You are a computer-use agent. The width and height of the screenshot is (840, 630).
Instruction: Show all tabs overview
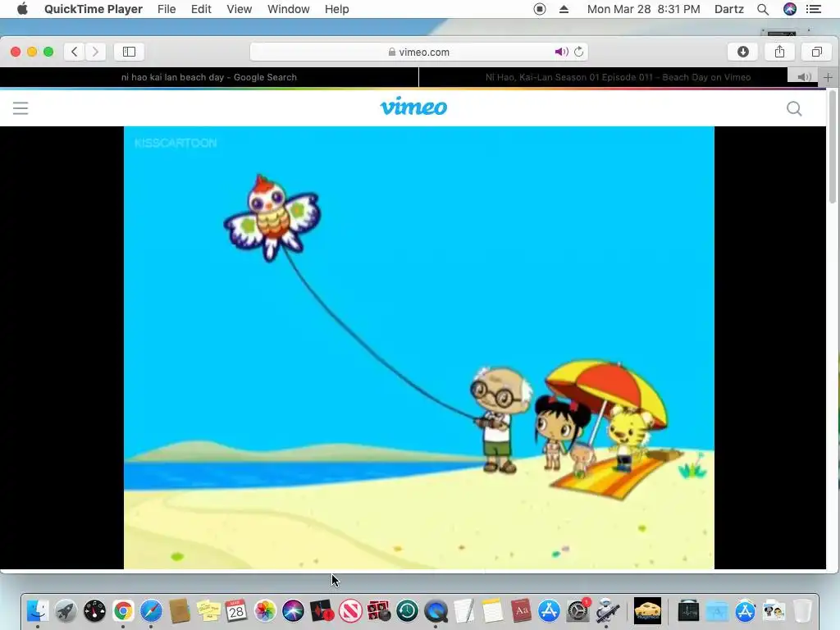816,52
